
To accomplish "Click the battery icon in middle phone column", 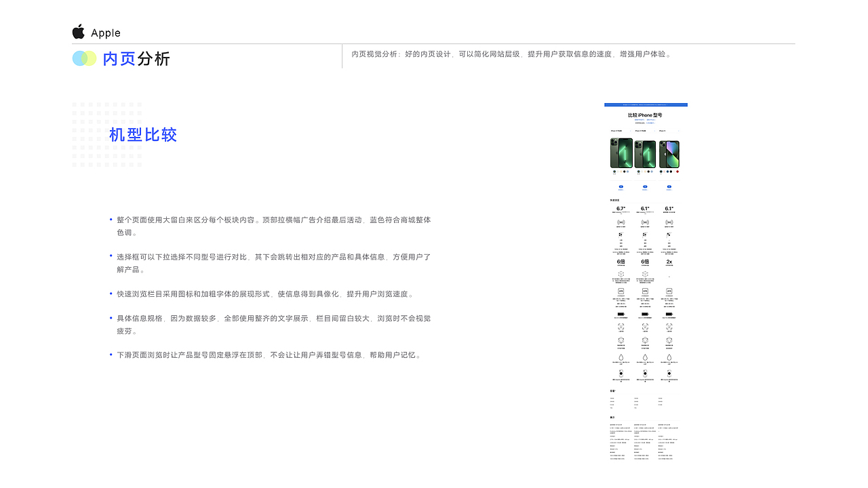I will point(645,314).
